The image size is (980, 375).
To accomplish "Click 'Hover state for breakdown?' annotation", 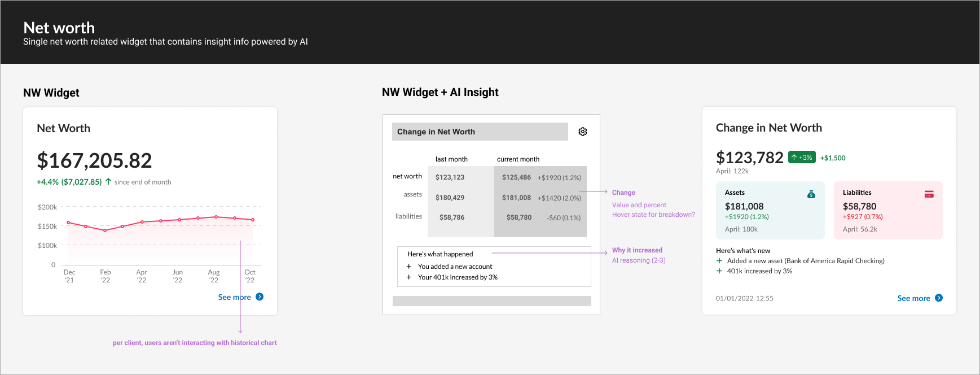I will pos(653,215).
